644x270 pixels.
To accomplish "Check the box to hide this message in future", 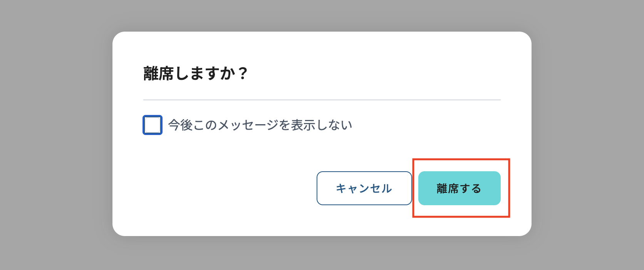I will pyautogui.click(x=152, y=125).
